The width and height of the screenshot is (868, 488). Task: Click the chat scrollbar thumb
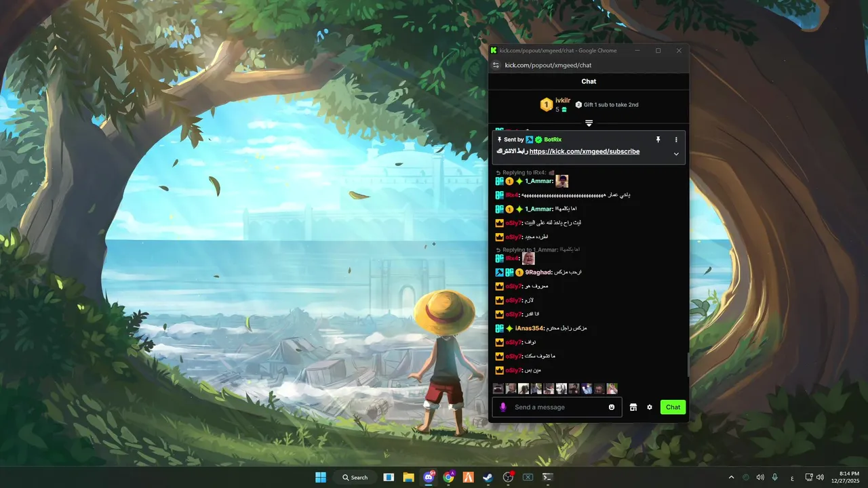[x=688, y=365]
